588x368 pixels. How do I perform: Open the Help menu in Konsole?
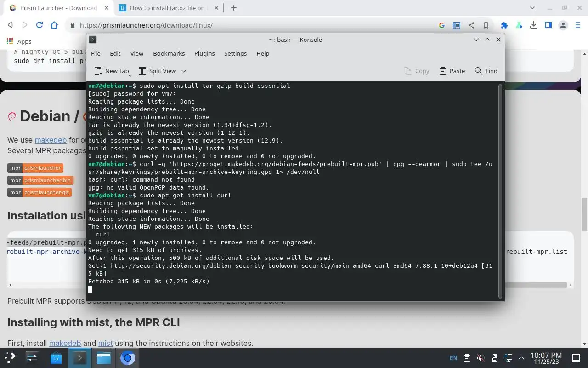(x=263, y=53)
